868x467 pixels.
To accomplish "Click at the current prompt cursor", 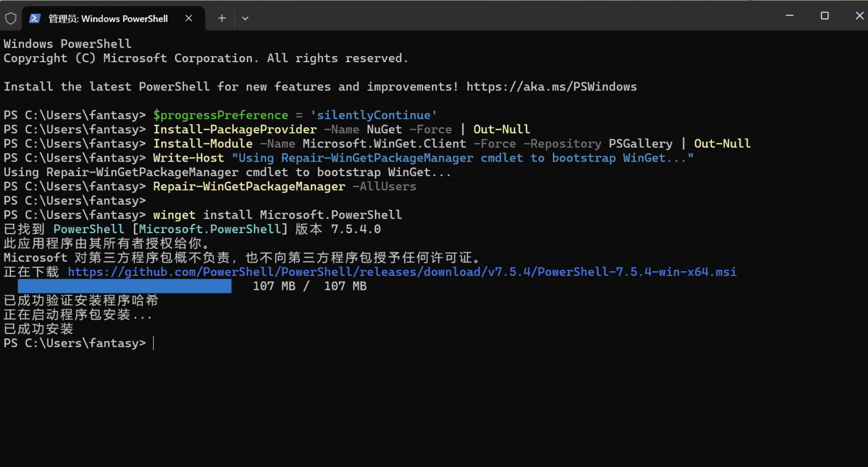I will (154, 343).
